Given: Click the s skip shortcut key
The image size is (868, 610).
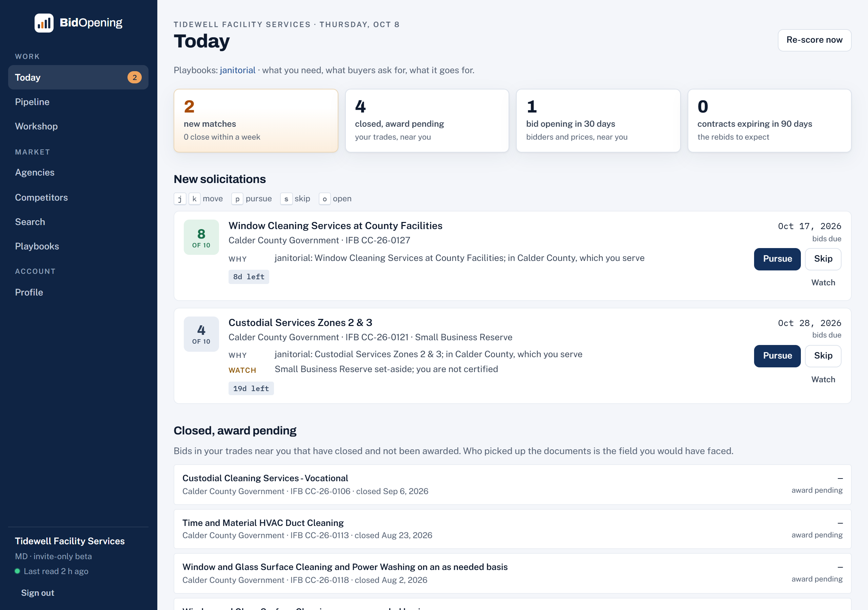Looking at the screenshot, I should click(x=286, y=199).
